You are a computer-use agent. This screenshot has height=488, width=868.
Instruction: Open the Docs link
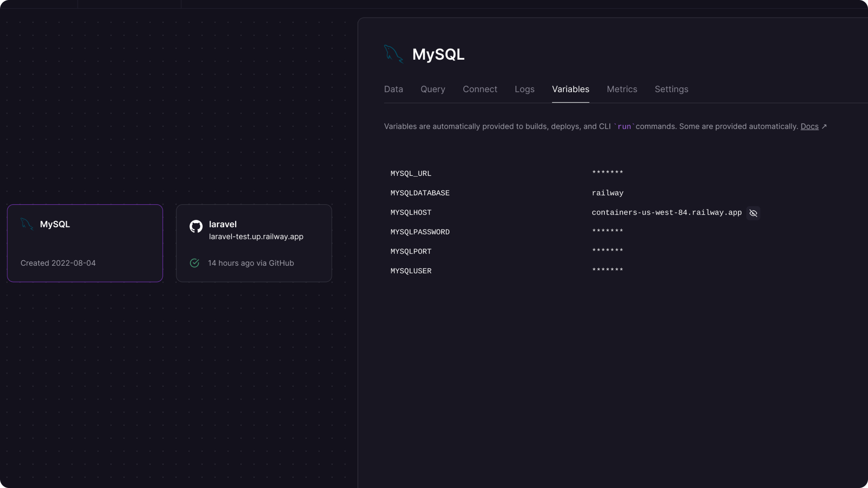point(809,127)
